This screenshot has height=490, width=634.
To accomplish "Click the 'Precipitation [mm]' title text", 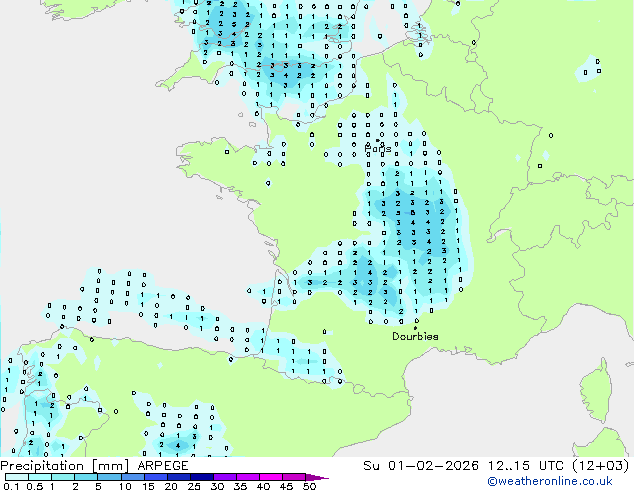I will [x=64, y=466].
